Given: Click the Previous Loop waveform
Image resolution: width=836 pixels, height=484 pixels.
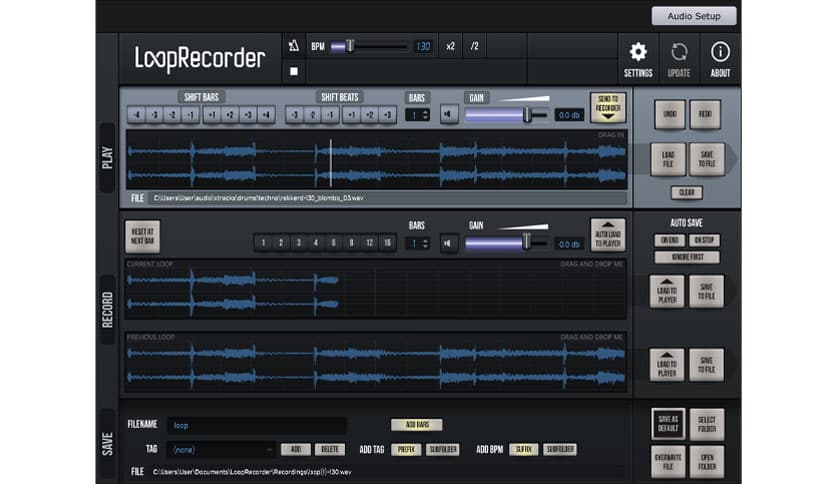Looking at the screenshot, I should point(375,362).
